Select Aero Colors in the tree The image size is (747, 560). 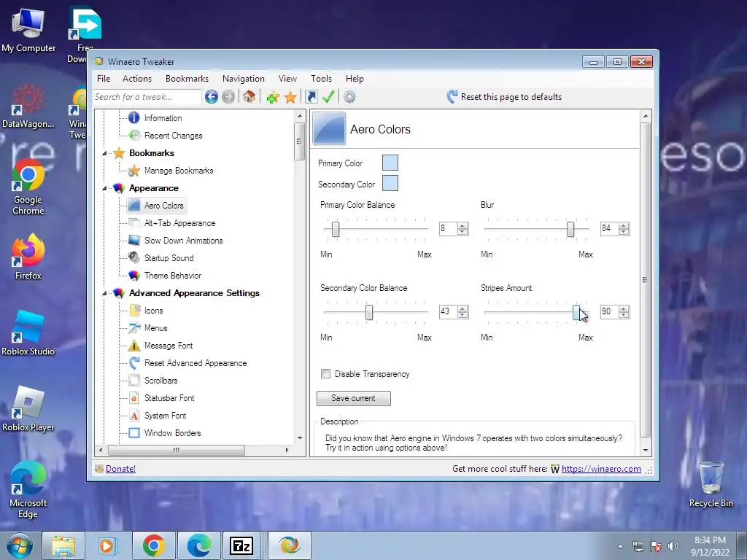pyautogui.click(x=163, y=205)
